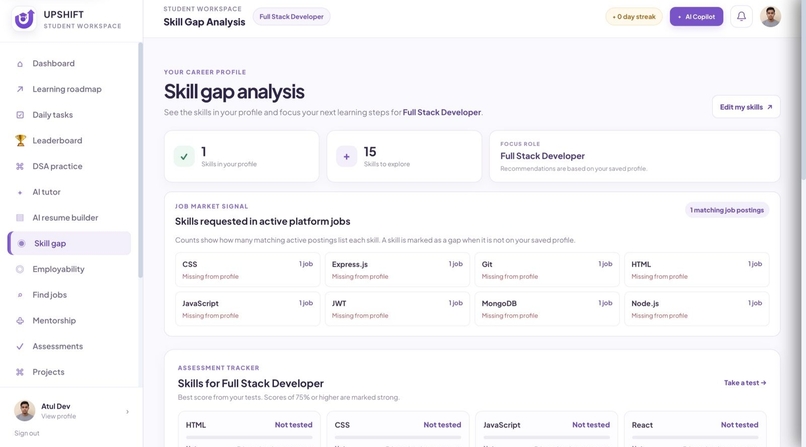Viewport: 806px width, 447px height.
Task: Go to Employability page
Action: (69, 269)
